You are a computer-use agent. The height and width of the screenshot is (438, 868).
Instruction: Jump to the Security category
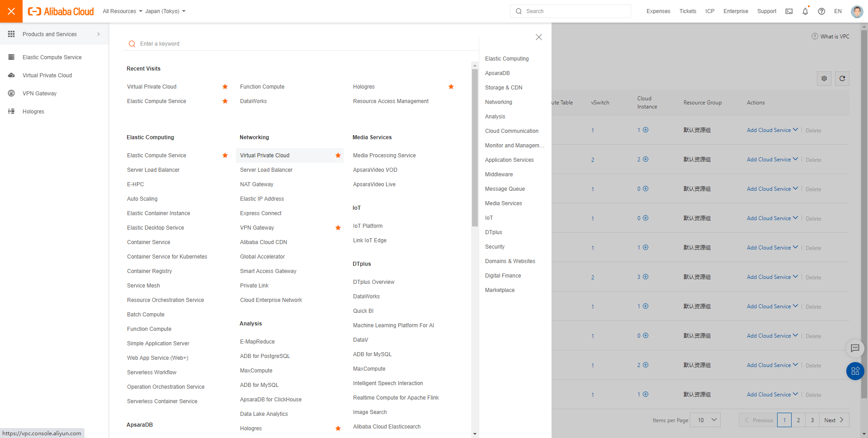(x=495, y=247)
